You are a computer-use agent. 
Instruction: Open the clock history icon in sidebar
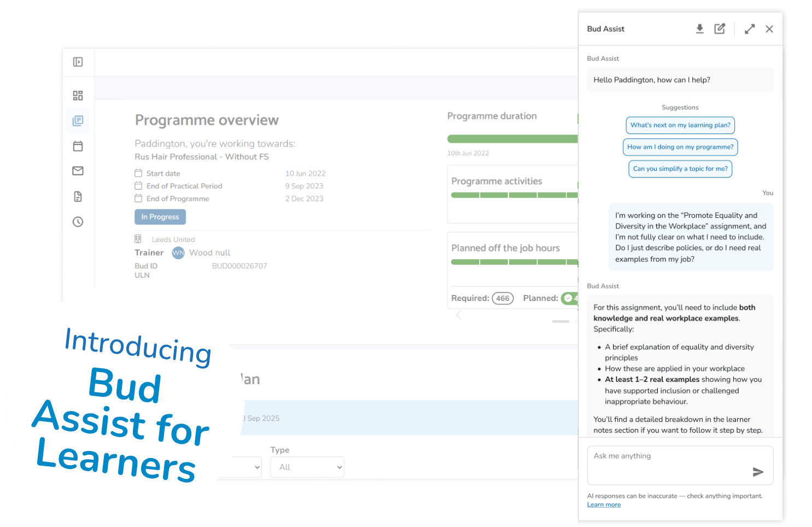[x=78, y=222]
